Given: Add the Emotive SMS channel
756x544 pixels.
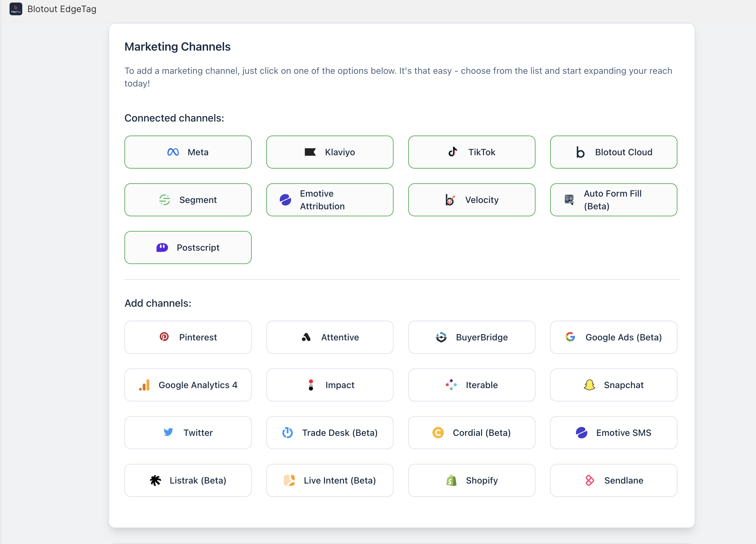Looking at the screenshot, I should tap(613, 433).
